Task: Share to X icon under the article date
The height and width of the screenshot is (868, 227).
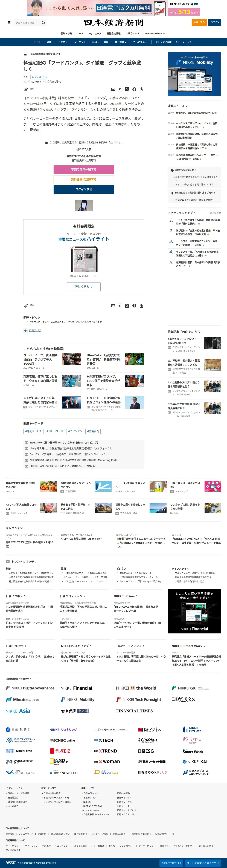Action: click(127, 89)
